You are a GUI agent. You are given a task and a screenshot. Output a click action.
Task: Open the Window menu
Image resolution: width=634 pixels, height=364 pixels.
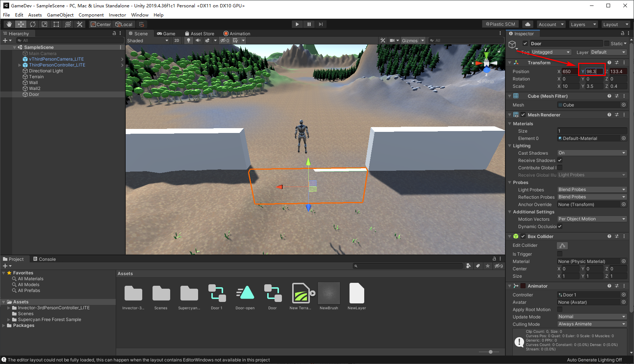[x=140, y=15]
